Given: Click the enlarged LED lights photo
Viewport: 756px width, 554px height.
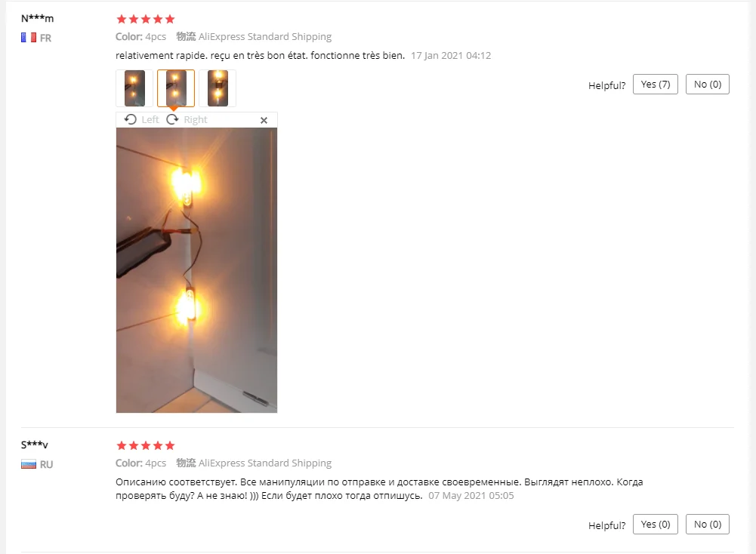Looking at the screenshot, I should tap(196, 270).
